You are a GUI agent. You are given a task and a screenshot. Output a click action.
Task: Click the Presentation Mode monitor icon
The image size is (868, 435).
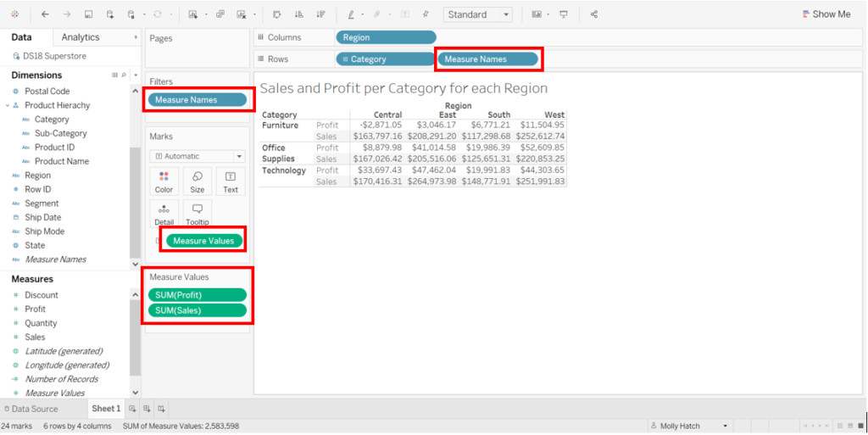pyautogui.click(x=564, y=14)
